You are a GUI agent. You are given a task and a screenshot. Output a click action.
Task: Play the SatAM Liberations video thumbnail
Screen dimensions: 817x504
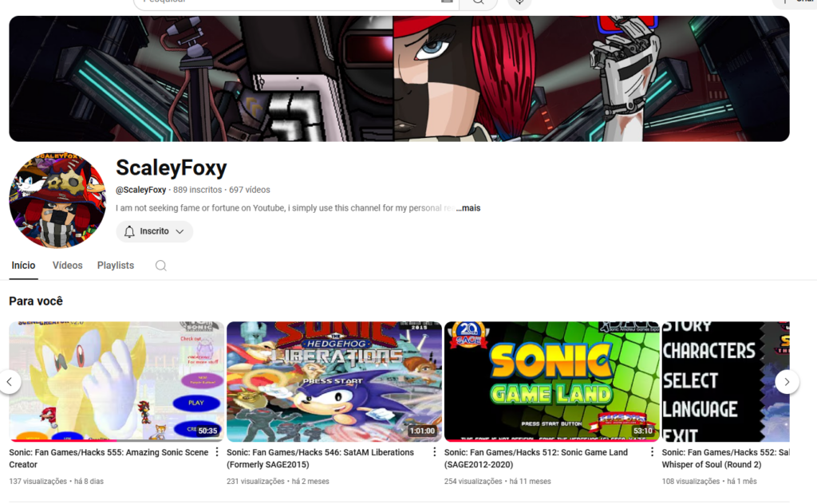coord(334,382)
